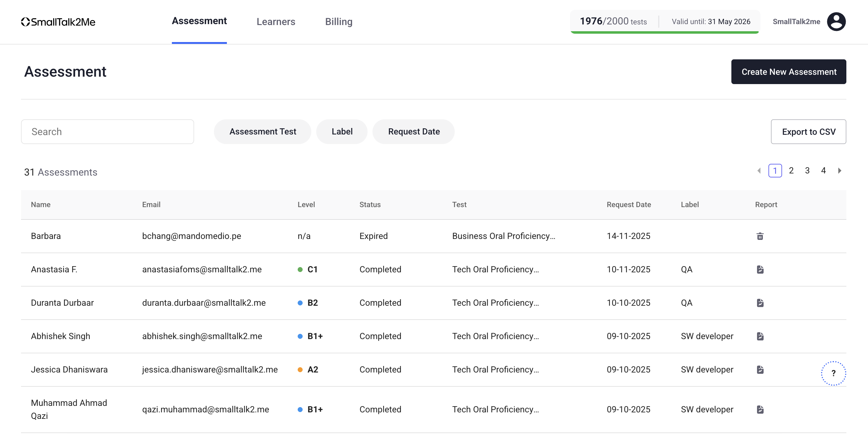The width and height of the screenshot is (868, 434).
Task: Open the Assessment Test filter
Action: click(262, 131)
